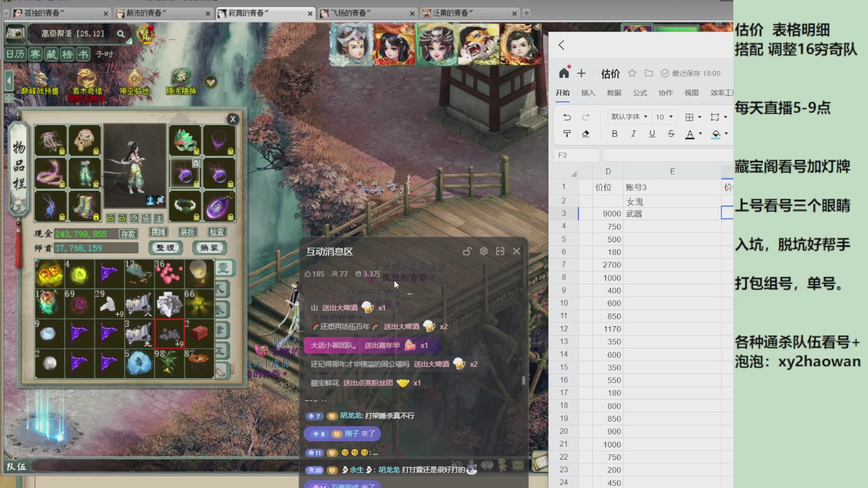The image size is (868, 488).
Task: Apply bold formatting in spreadsheet
Action: (614, 134)
